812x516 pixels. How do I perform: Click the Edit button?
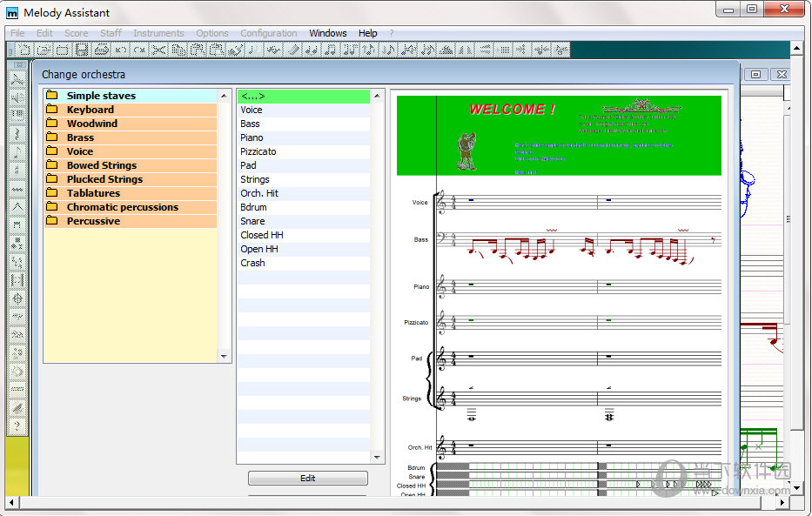(307, 479)
